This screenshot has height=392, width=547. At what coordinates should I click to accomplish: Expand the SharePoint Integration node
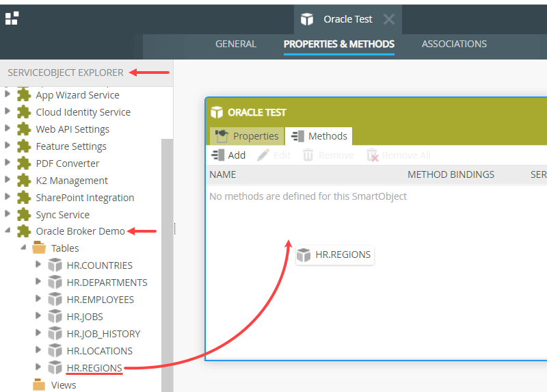pyautogui.click(x=8, y=196)
